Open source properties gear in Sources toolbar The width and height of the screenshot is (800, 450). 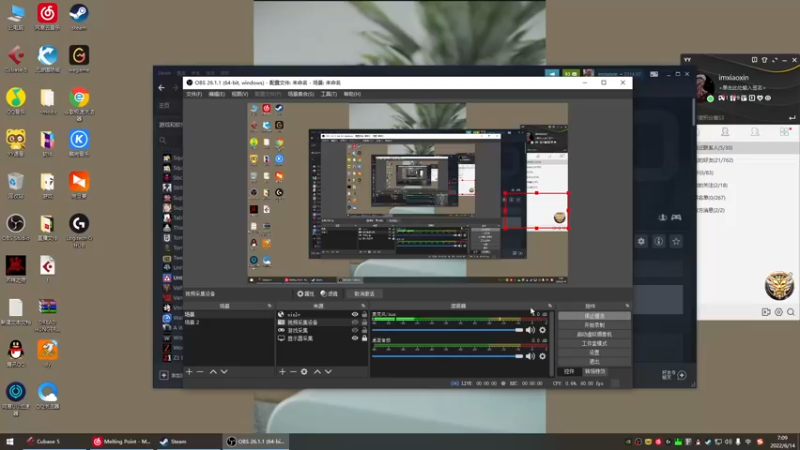pos(304,371)
